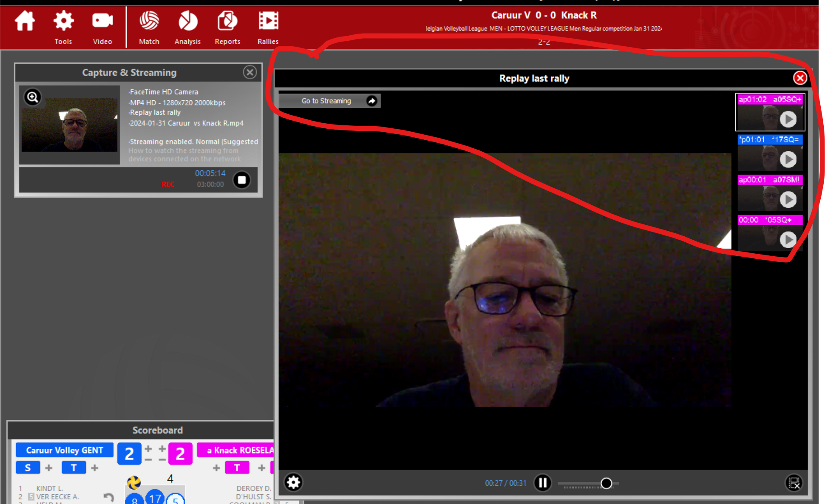
Task: Go to the Home screen icon
Action: (25, 21)
